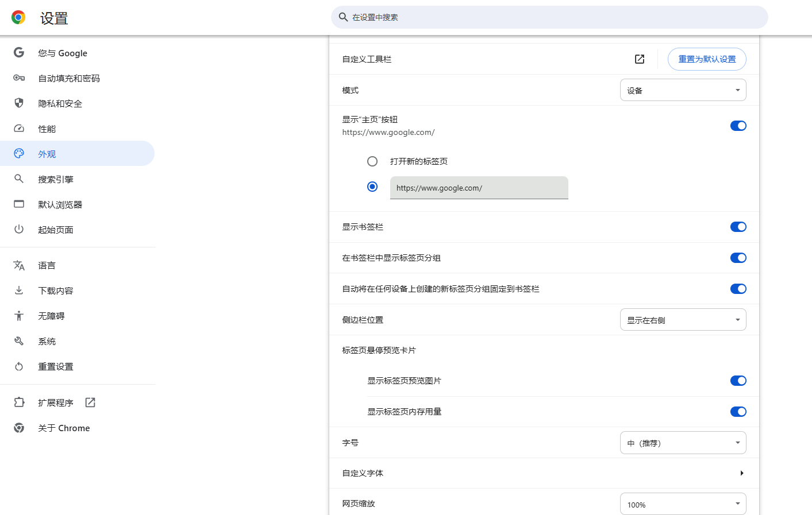This screenshot has height=515, width=812.
Task: Click the puzzle piece extensions icon
Action: click(x=19, y=402)
